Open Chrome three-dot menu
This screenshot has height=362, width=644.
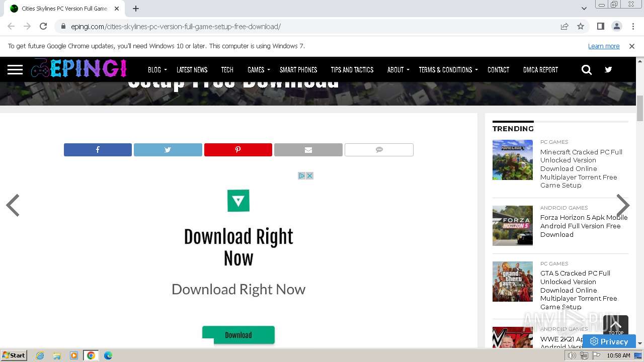pyautogui.click(x=633, y=26)
